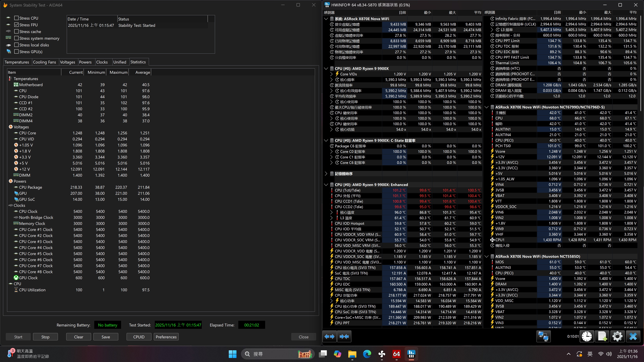The width and height of the screenshot is (644, 362).
Task: Collapse the CPU Ryzen 9900X Enhanced group
Action: click(x=326, y=185)
